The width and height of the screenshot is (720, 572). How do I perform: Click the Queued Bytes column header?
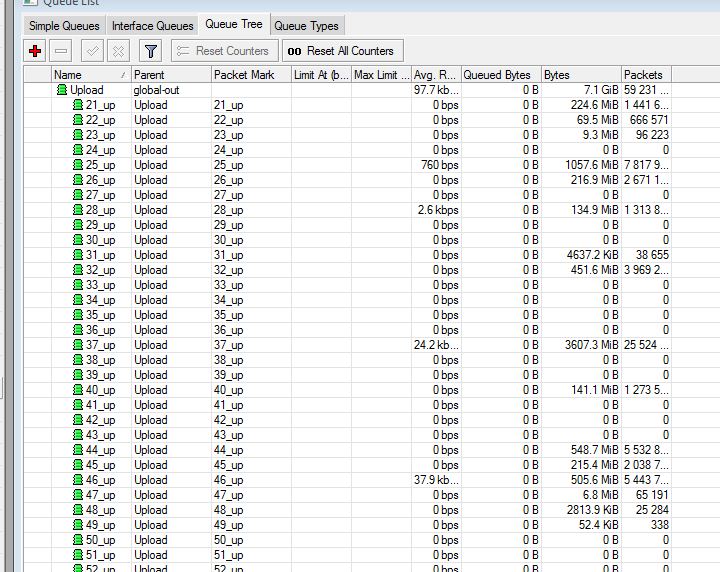[501, 75]
